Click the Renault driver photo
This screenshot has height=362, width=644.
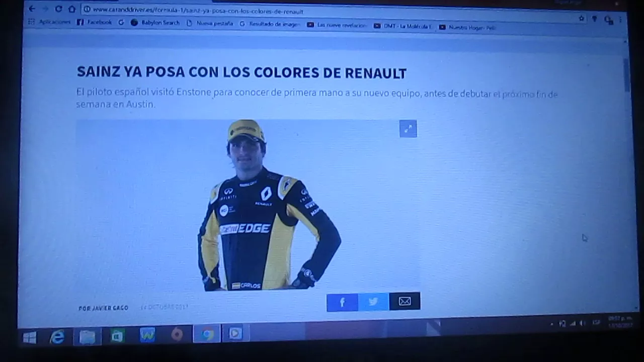pos(248,205)
